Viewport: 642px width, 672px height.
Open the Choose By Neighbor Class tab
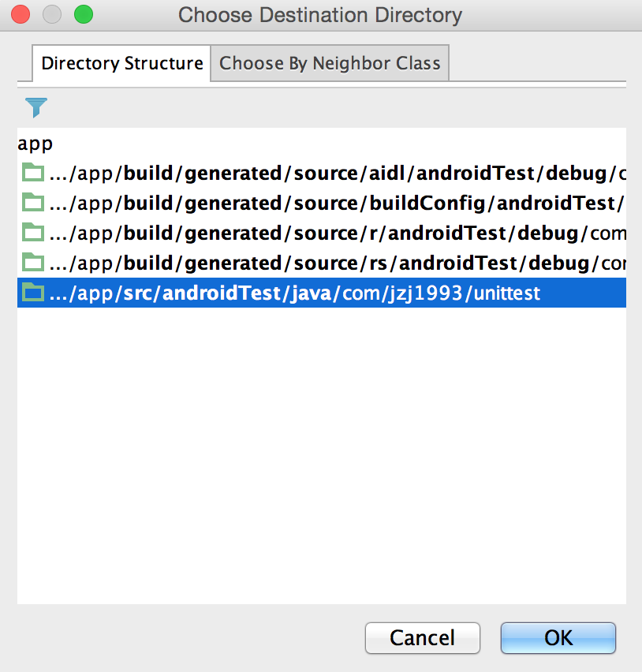[330, 64]
